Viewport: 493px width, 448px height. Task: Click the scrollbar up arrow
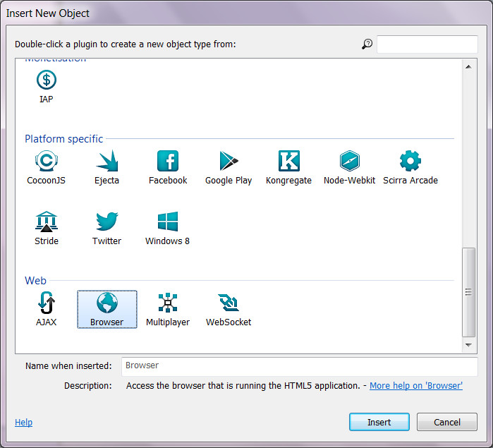468,67
